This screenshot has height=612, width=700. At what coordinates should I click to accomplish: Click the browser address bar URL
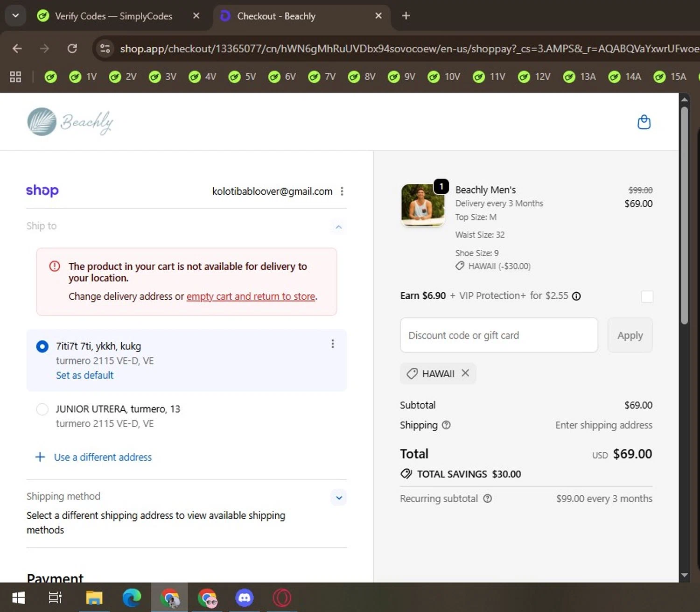click(408, 49)
